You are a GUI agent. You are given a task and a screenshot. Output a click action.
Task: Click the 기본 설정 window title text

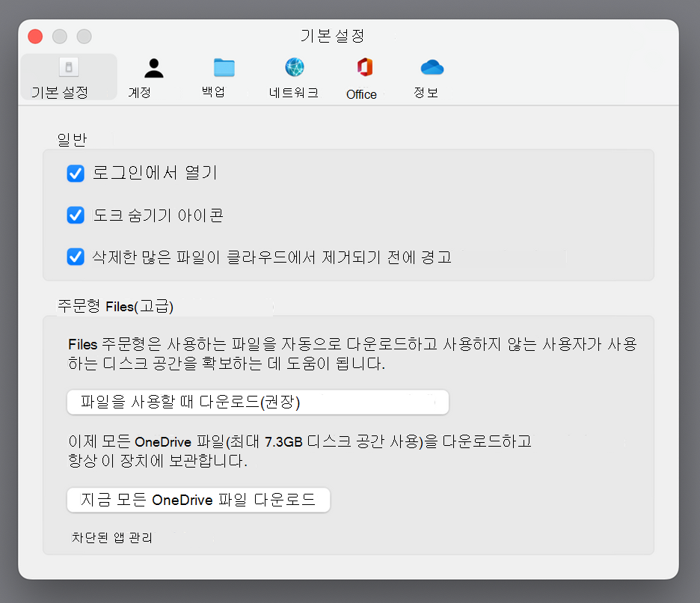tap(332, 36)
